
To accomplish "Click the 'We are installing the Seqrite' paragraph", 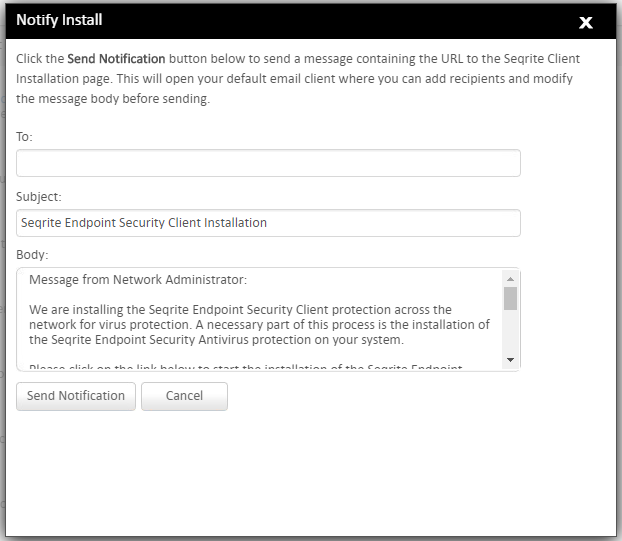I will [x=259, y=324].
